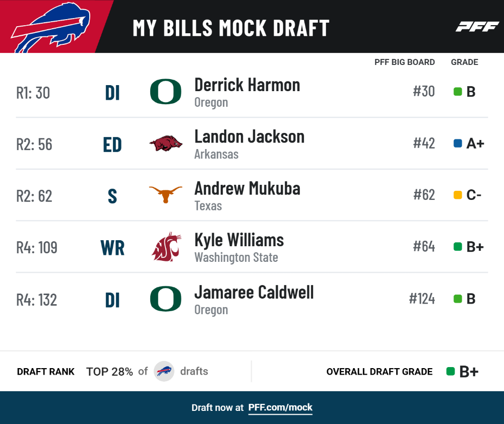
Task: Click the yellow C- grade swatch
Action: [x=458, y=195]
